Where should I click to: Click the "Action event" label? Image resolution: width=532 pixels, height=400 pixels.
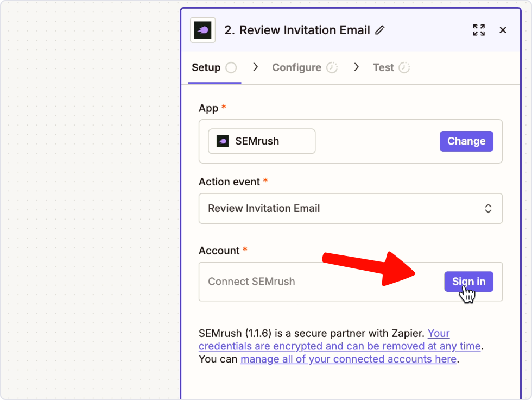(x=229, y=182)
